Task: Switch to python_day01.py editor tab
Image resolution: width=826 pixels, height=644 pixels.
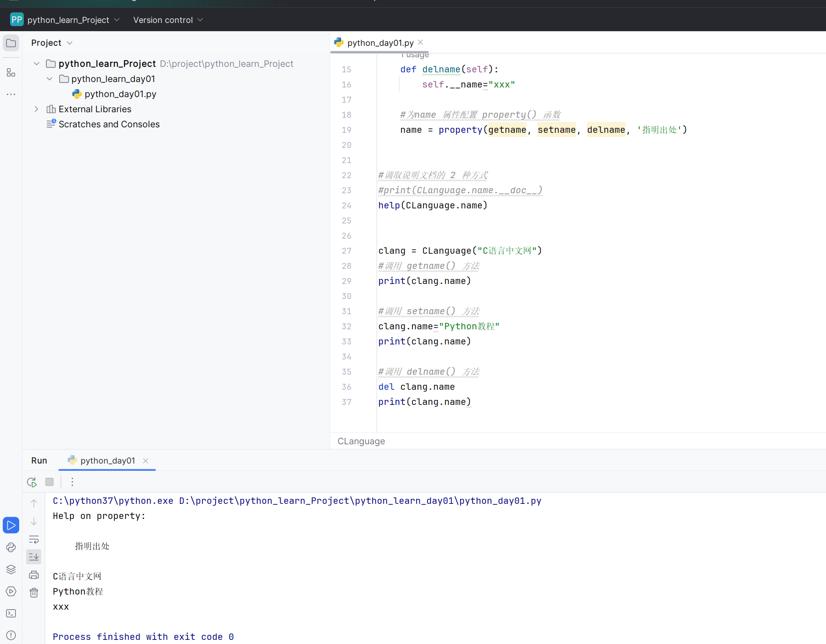Action: [x=380, y=43]
